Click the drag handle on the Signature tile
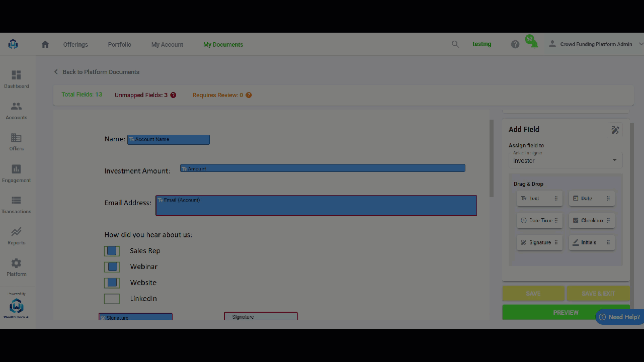 click(556, 242)
